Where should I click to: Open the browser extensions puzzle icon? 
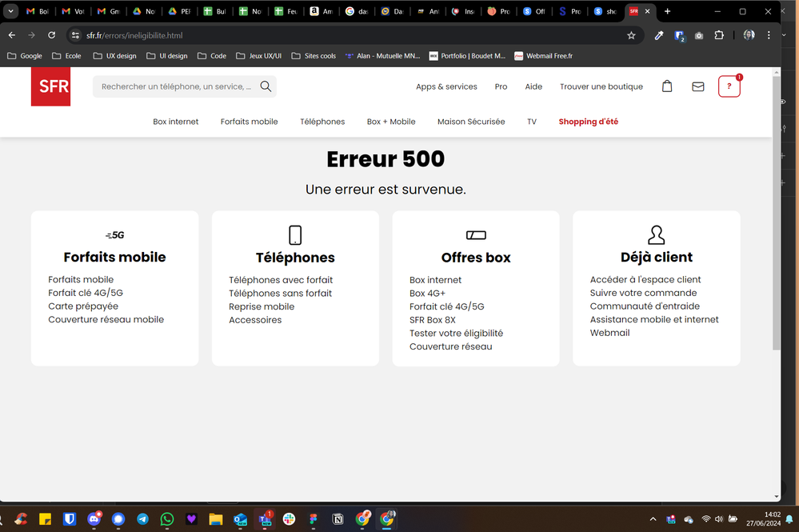click(719, 35)
